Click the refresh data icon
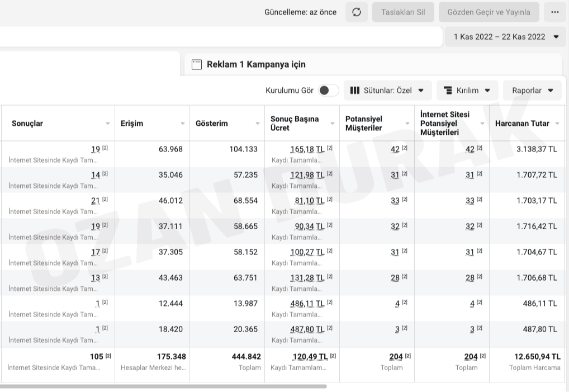This screenshot has width=569, height=392. tap(357, 12)
